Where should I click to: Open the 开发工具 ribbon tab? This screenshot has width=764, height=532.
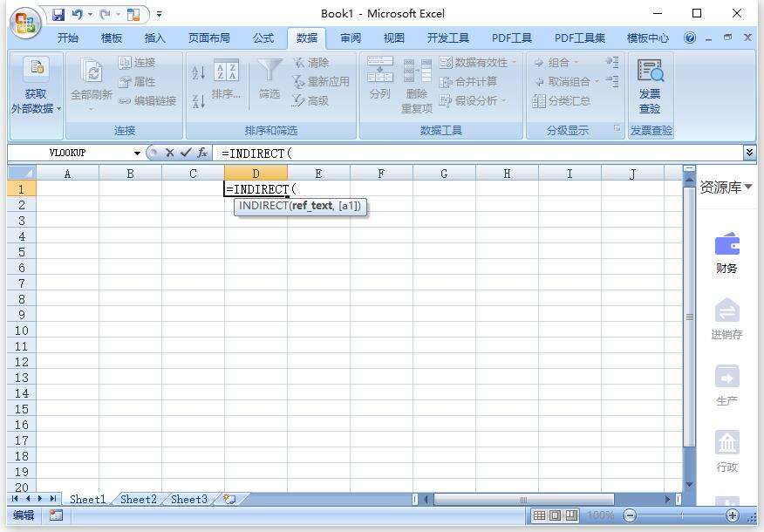click(447, 38)
